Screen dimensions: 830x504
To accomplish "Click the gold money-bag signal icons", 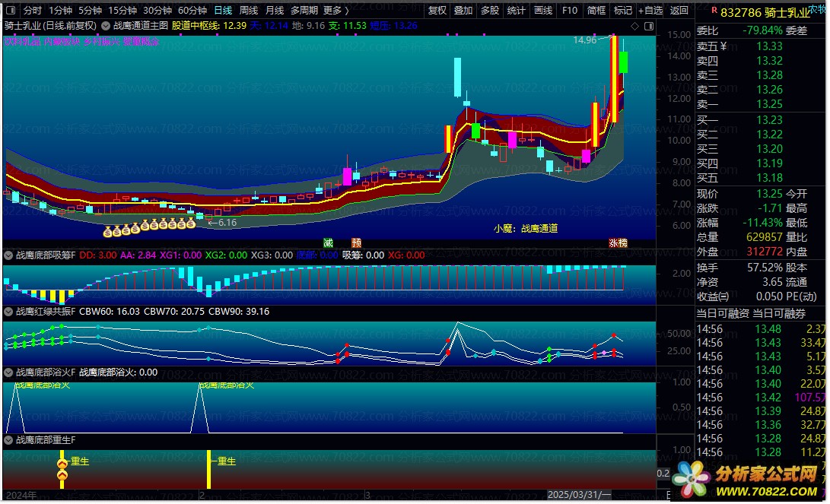I will [x=151, y=227].
